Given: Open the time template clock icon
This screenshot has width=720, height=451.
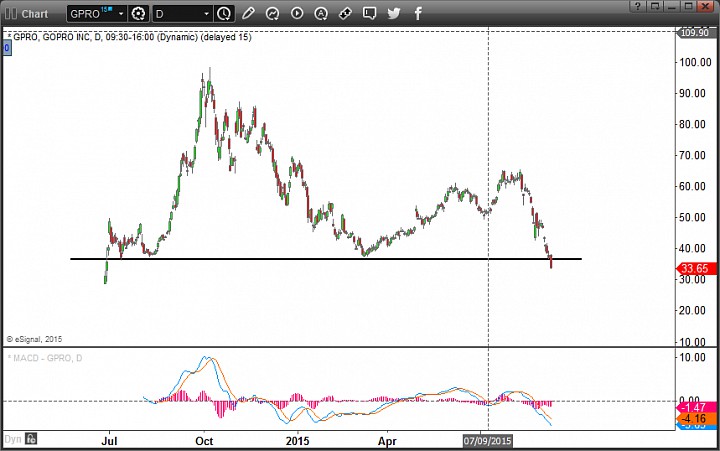Looking at the screenshot, I should (x=224, y=14).
